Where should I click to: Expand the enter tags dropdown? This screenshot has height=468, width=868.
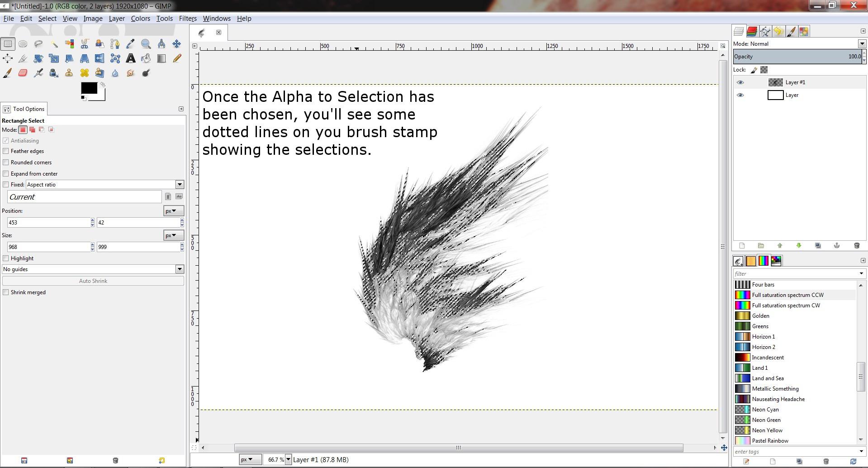pos(861,451)
